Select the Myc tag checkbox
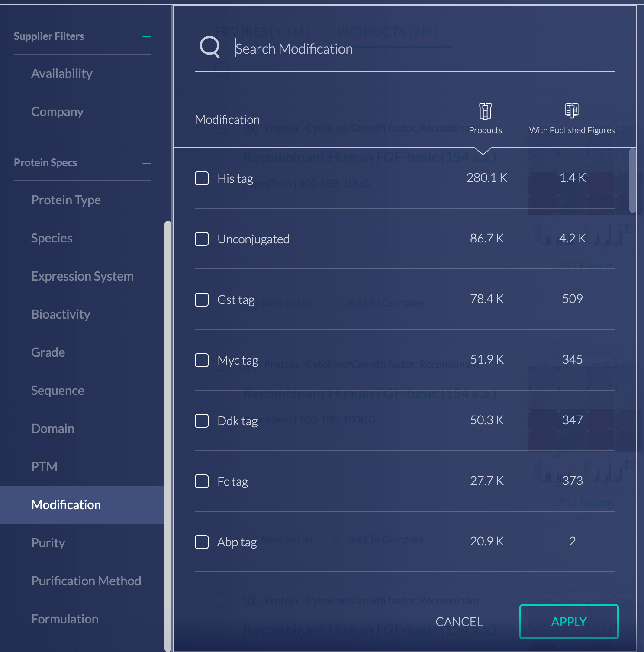This screenshot has width=644, height=652. click(x=202, y=360)
